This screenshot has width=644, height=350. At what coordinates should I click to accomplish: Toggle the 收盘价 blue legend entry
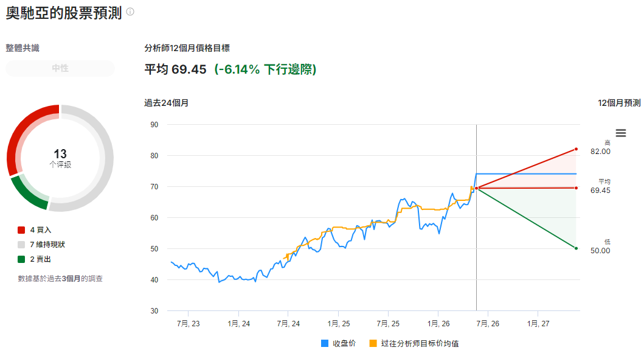pos(338,343)
